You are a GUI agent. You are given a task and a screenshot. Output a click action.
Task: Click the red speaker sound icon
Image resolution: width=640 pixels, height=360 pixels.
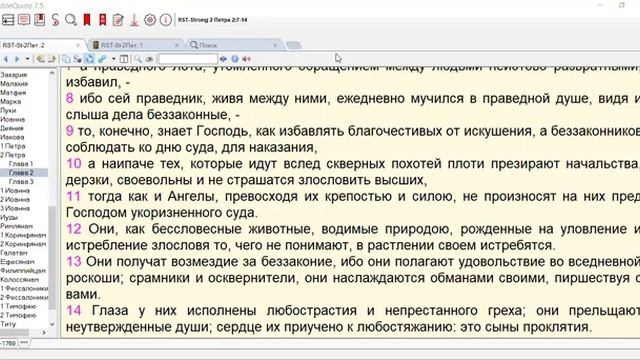click(246, 59)
